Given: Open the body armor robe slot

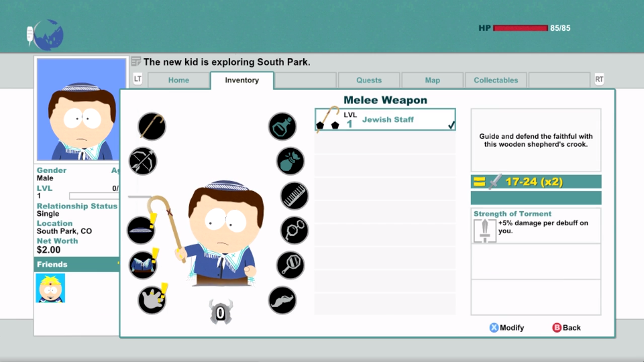Looking at the screenshot, I should [143, 265].
